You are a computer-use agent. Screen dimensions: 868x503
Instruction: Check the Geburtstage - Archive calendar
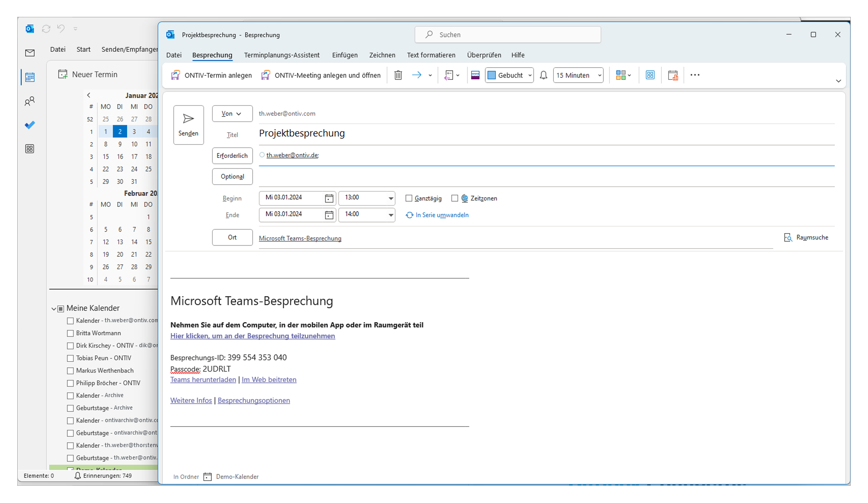[70, 408]
